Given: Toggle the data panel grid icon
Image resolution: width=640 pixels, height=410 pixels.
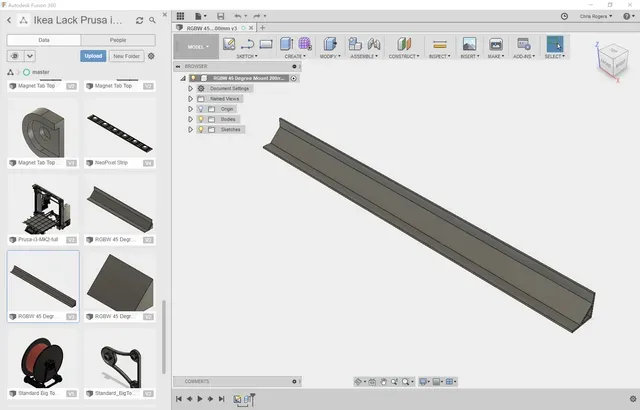Looking at the screenshot, I should tap(180, 16).
